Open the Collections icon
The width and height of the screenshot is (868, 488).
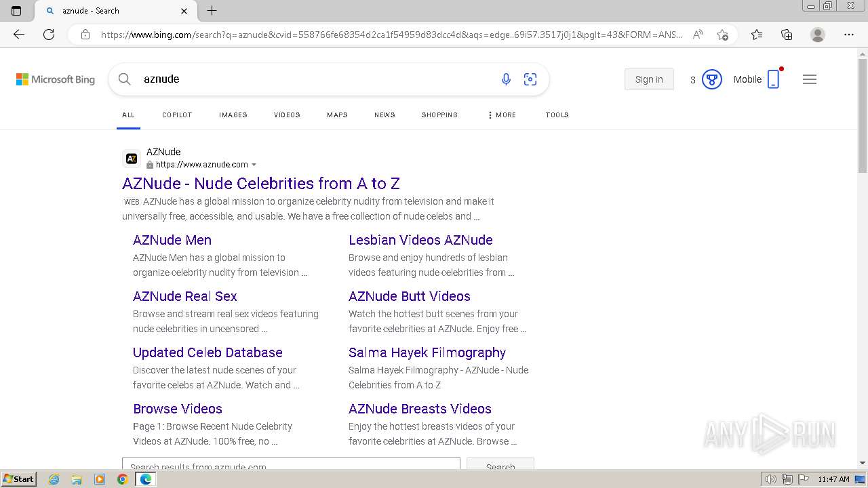[x=787, y=35]
